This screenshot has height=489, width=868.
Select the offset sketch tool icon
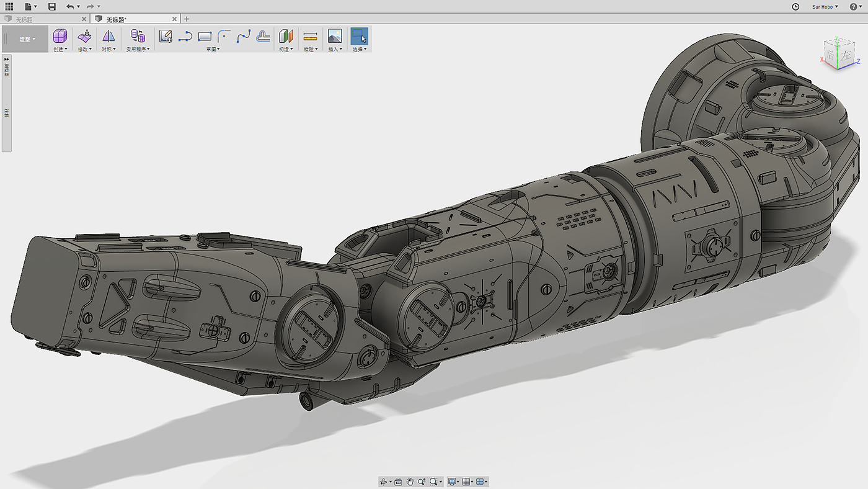click(263, 36)
